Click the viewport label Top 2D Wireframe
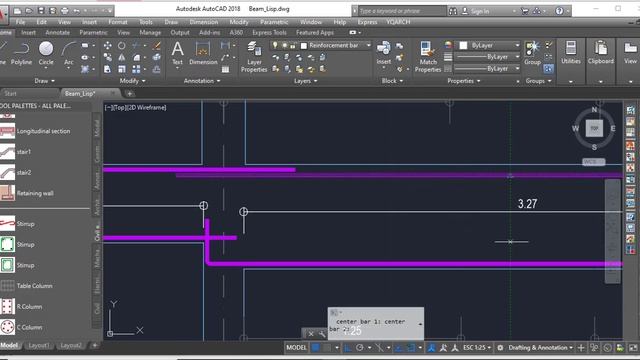The height and width of the screenshot is (360, 640). coord(136,108)
